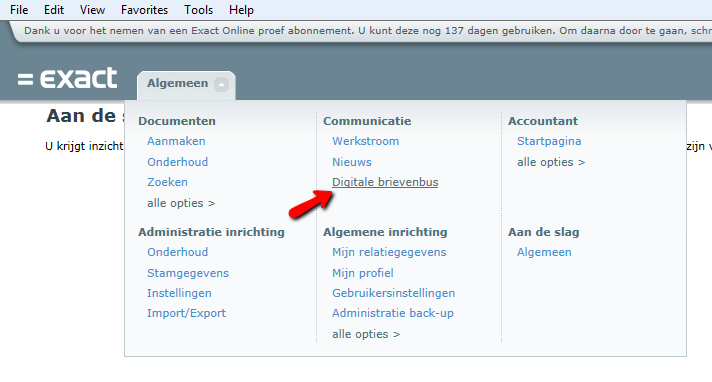The width and height of the screenshot is (712, 382).
Task: Click the Documenten heading
Action: click(177, 121)
